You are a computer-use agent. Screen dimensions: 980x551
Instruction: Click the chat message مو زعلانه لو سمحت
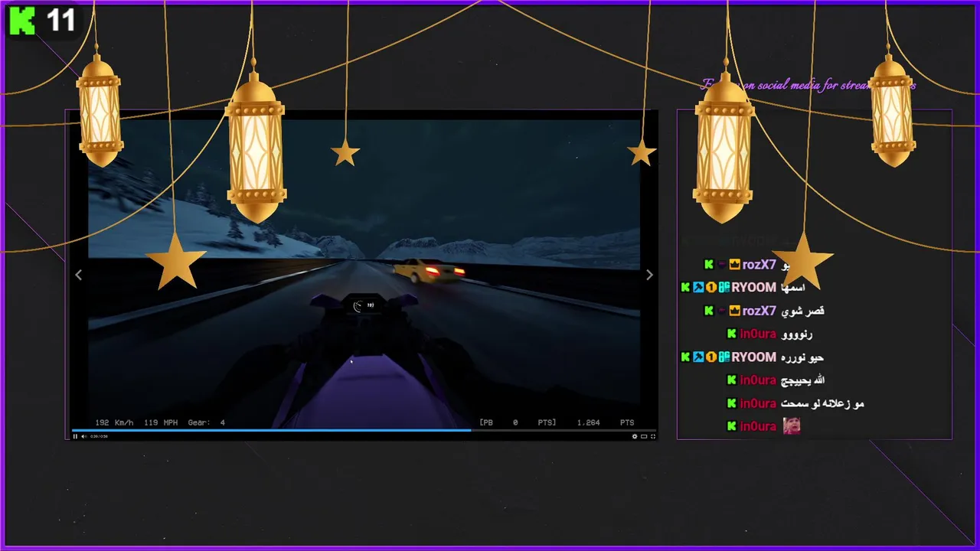pyautogui.click(x=823, y=403)
